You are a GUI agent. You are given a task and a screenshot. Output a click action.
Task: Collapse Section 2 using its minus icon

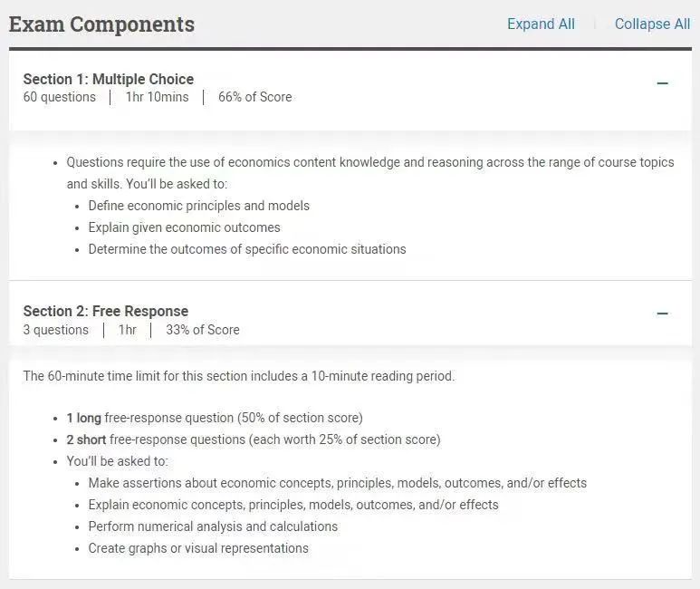663,314
